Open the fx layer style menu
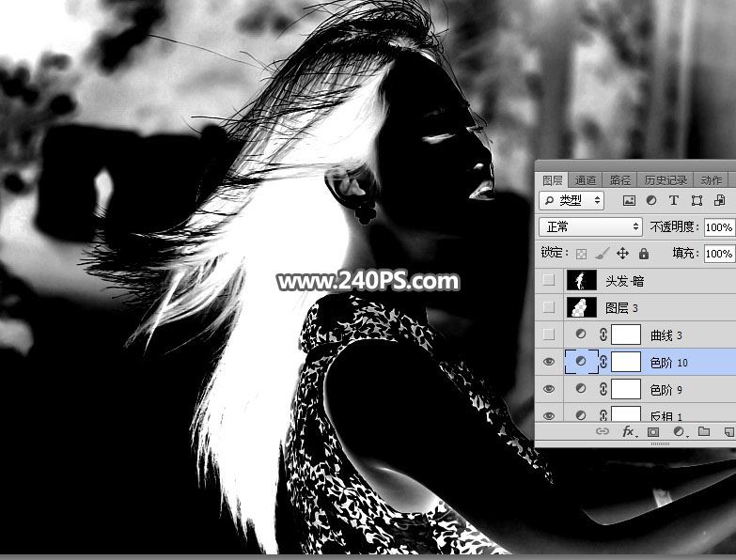 click(628, 431)
